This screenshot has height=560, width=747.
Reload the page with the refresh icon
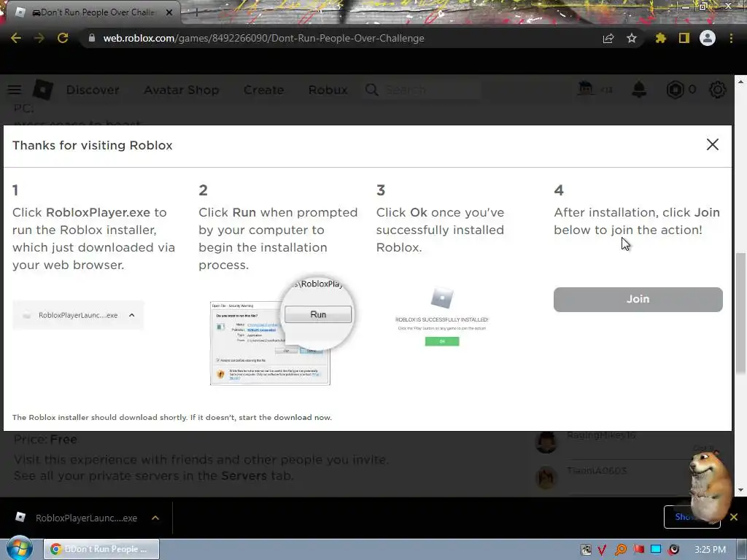click(63, 38)
